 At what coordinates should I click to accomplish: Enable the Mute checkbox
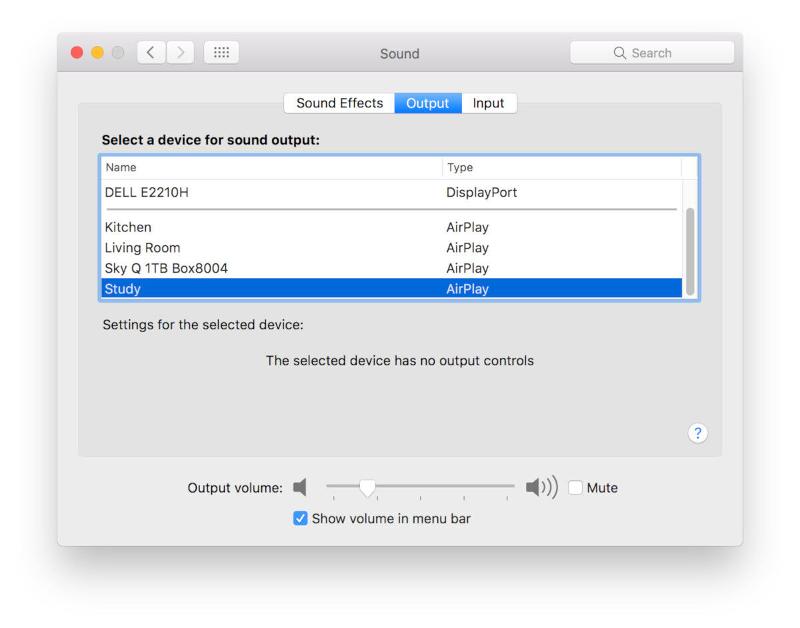click(x=576, y=488)
